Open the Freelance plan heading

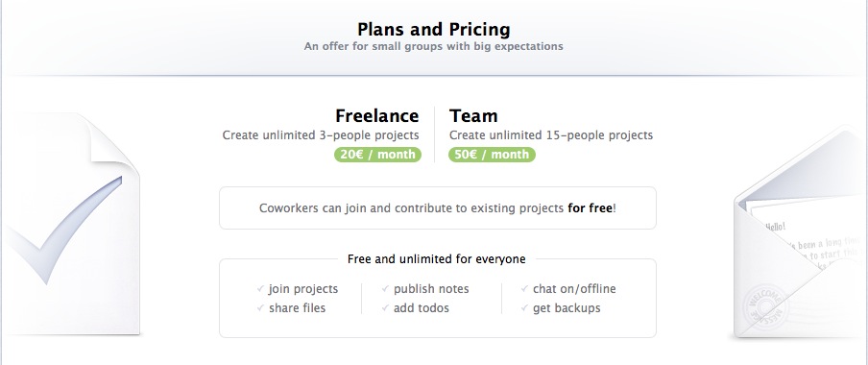pos(377,116)
